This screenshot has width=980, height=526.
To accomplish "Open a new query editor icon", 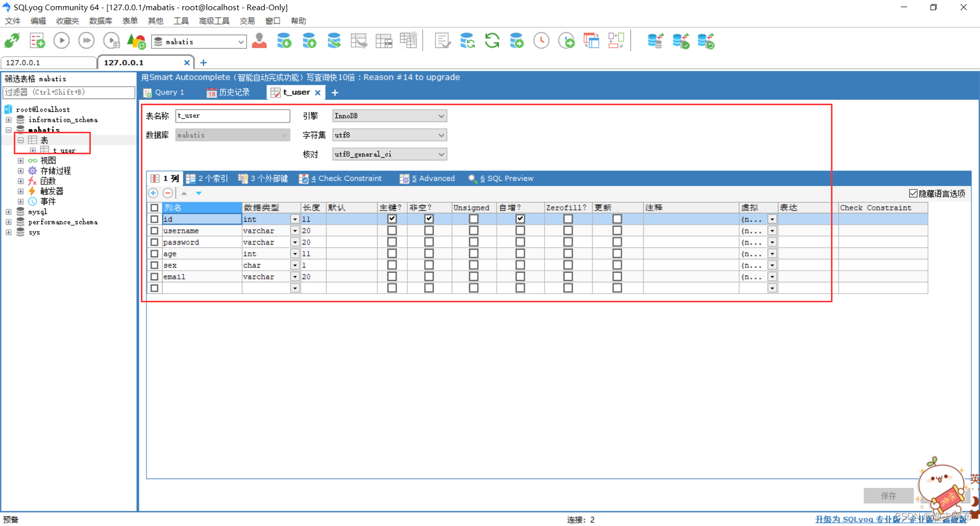I will [37, 40].
